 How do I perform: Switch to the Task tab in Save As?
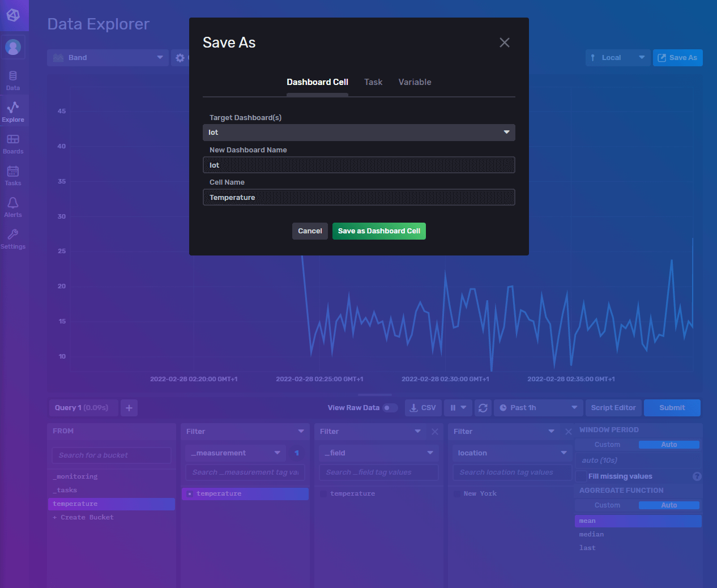pos(373,82)
